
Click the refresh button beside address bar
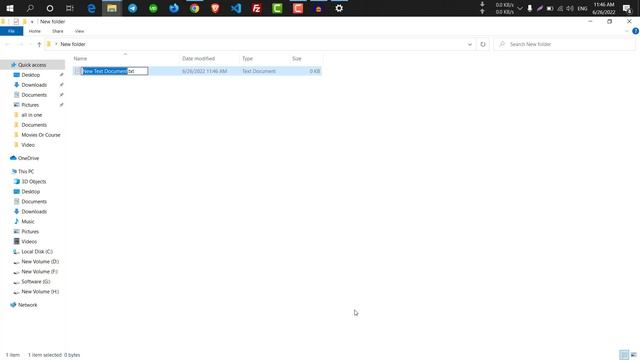483,44
